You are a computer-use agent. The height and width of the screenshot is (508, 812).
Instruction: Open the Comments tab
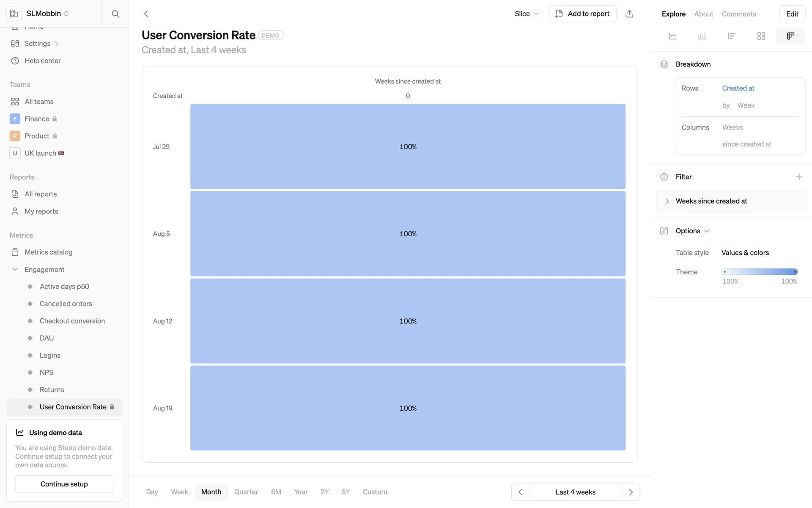(x=739, y=14)
